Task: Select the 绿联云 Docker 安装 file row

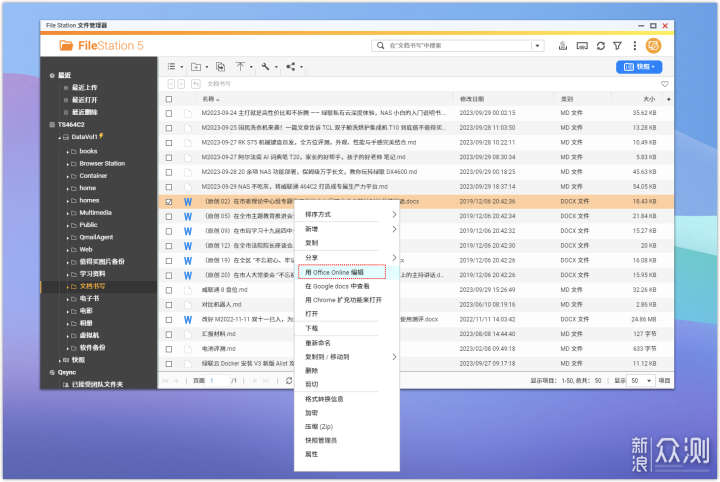Action: [416, 364]
